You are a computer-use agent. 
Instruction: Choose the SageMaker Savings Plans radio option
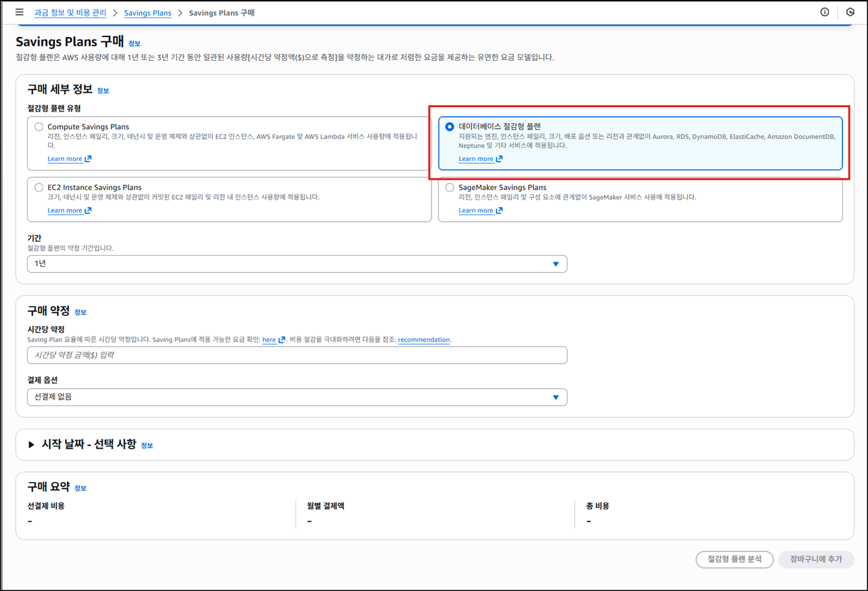pyautogui.click(x=450, y=187)
